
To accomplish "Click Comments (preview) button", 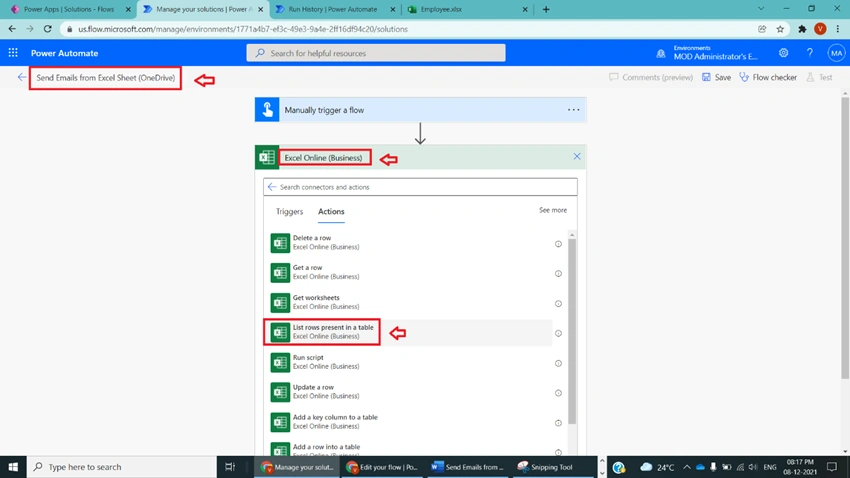I will [x=651, y=77].
